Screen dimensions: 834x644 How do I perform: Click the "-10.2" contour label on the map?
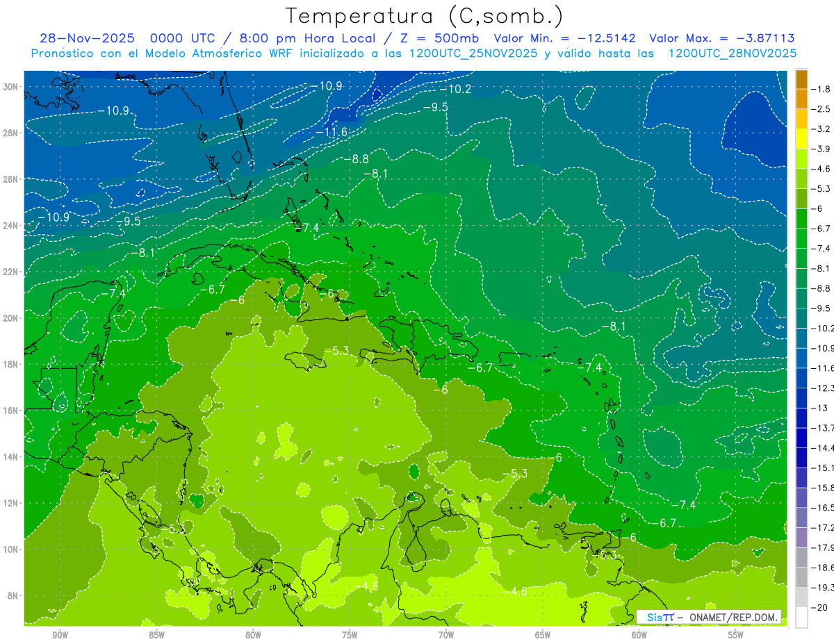(455, 89)
